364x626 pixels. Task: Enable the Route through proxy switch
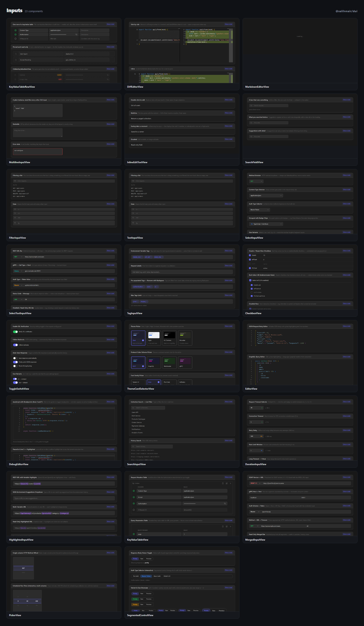15,366
